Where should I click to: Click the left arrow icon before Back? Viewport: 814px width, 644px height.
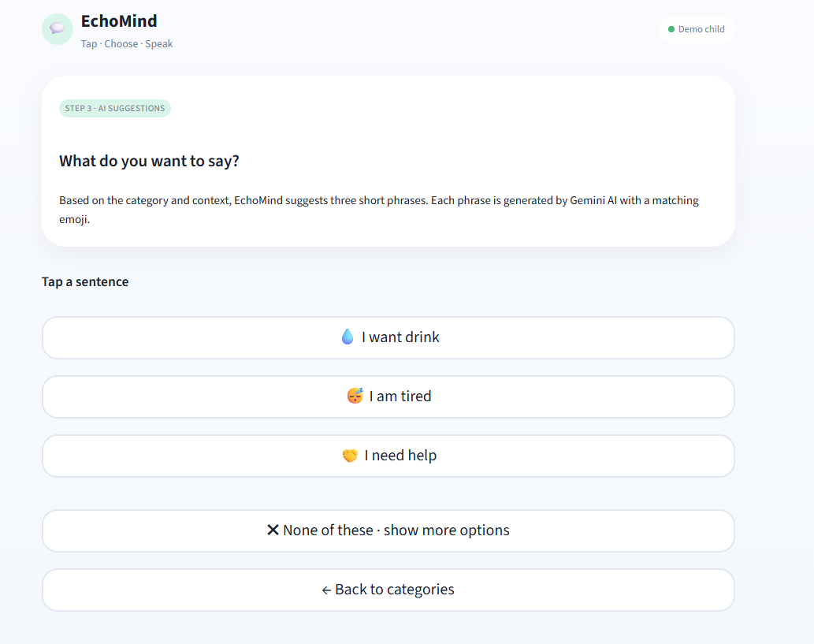point(326,590)
